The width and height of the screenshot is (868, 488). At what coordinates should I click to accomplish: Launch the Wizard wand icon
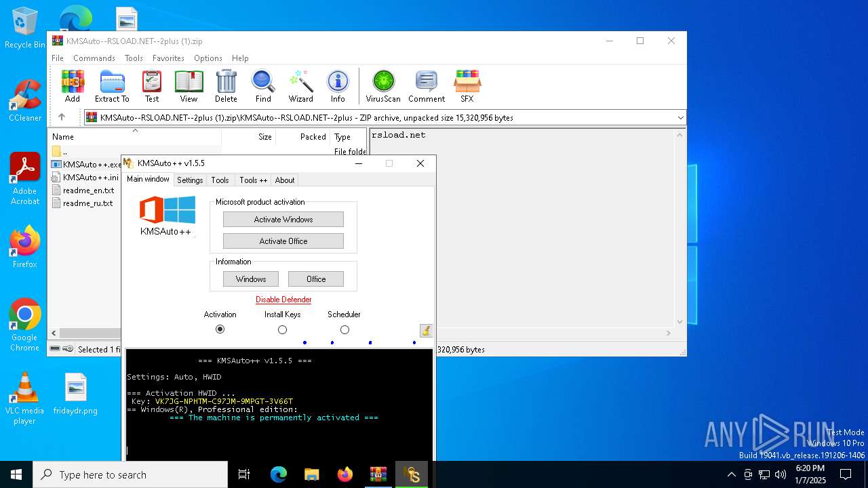pyautogui.click(x=301, y=86)
